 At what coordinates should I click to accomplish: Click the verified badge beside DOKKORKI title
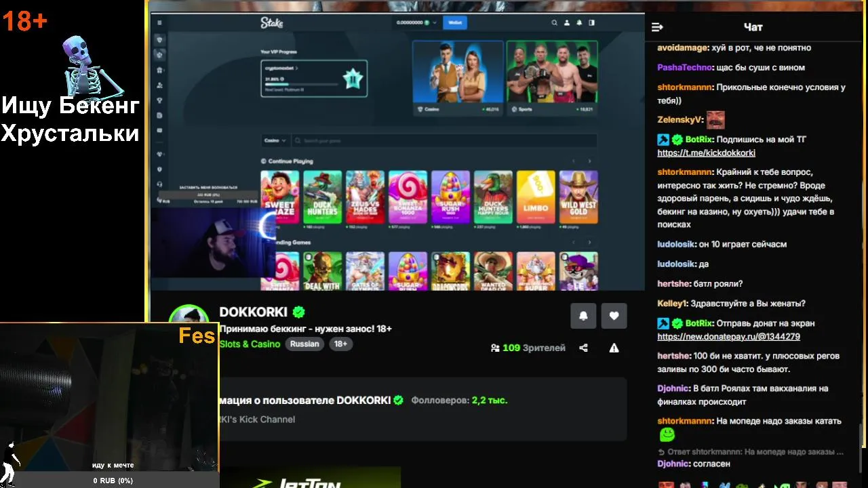click(x=298, y=312)
